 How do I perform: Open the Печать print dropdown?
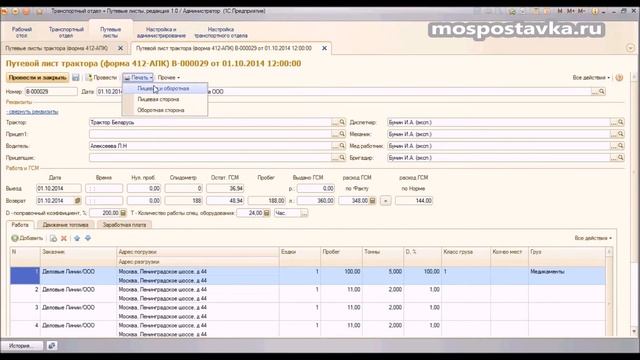(138, 77)
